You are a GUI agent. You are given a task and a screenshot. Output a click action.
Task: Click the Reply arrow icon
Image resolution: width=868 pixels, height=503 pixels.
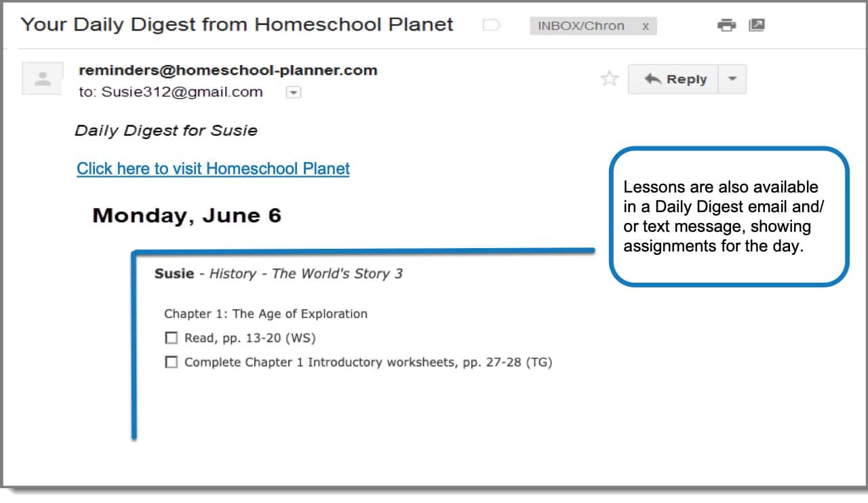[653, 79]
